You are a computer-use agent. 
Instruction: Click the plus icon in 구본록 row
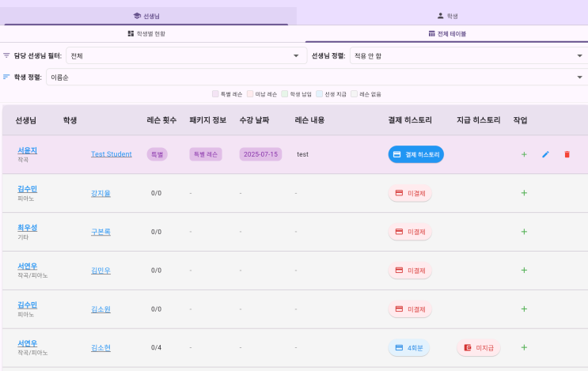tap(524, 232)
